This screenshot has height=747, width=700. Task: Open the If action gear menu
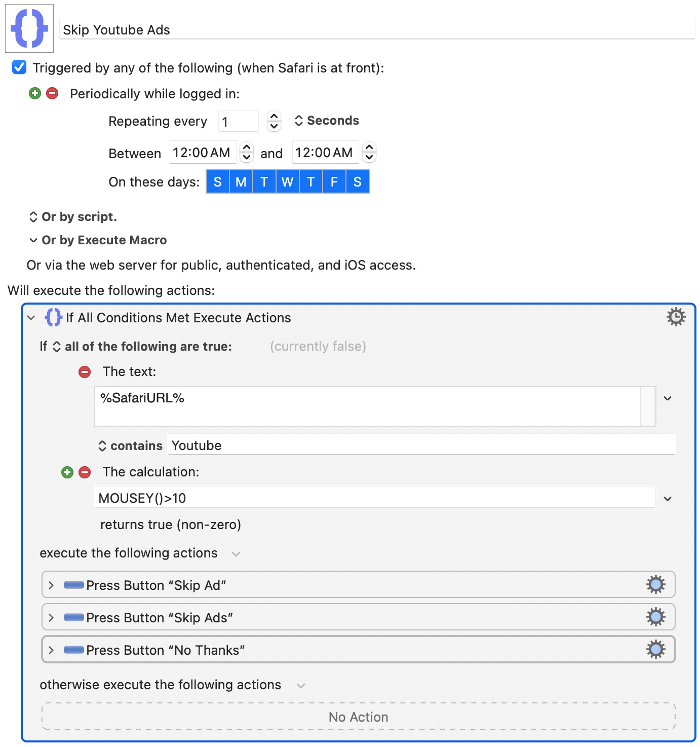click(676, 317)
